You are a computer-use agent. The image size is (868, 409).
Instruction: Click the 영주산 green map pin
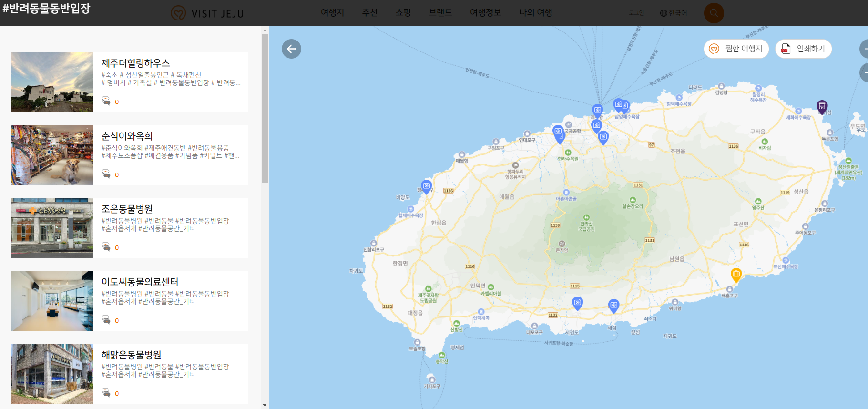tap(758, 202)
